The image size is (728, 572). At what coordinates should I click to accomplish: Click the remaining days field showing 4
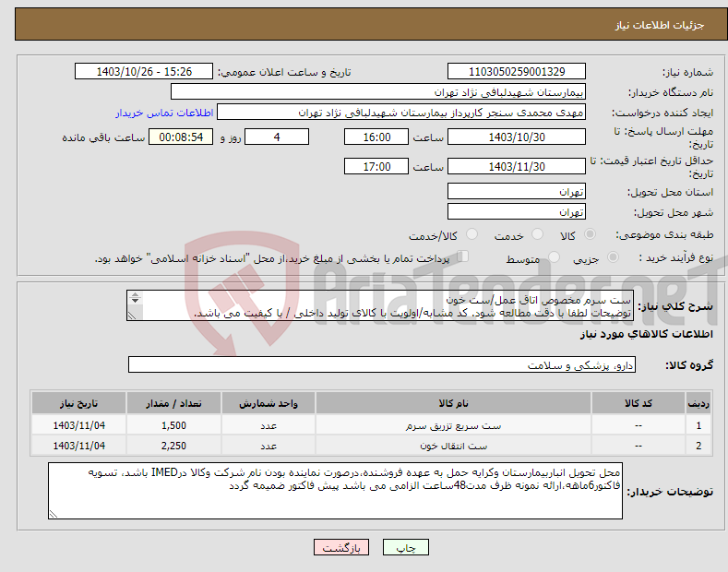(277, 137)
